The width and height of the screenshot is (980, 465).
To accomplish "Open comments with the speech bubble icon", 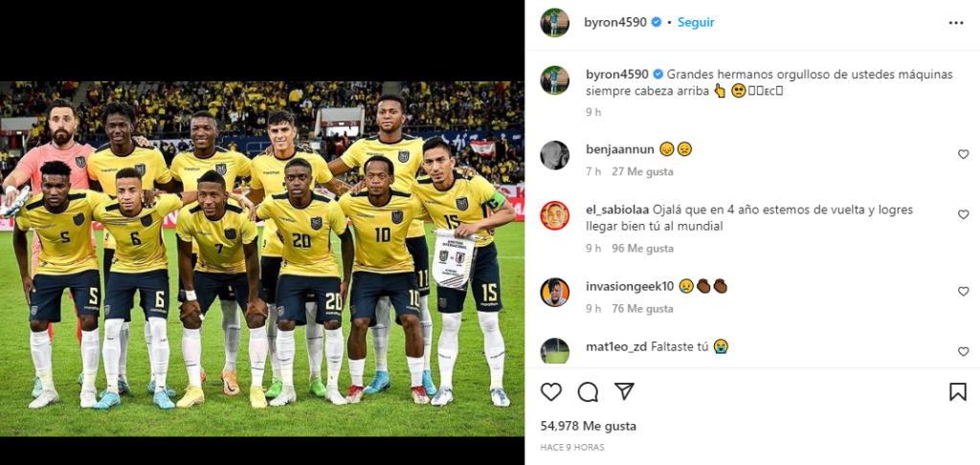I will pyautogui.click(x=588, y=392).
